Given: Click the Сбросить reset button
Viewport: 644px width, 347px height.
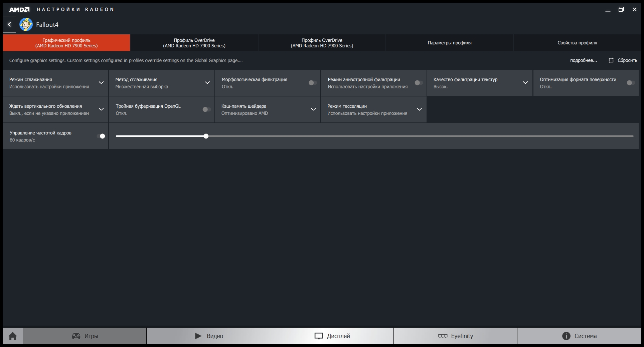Looking at the screenshot, I should click(x=623, y=60).
